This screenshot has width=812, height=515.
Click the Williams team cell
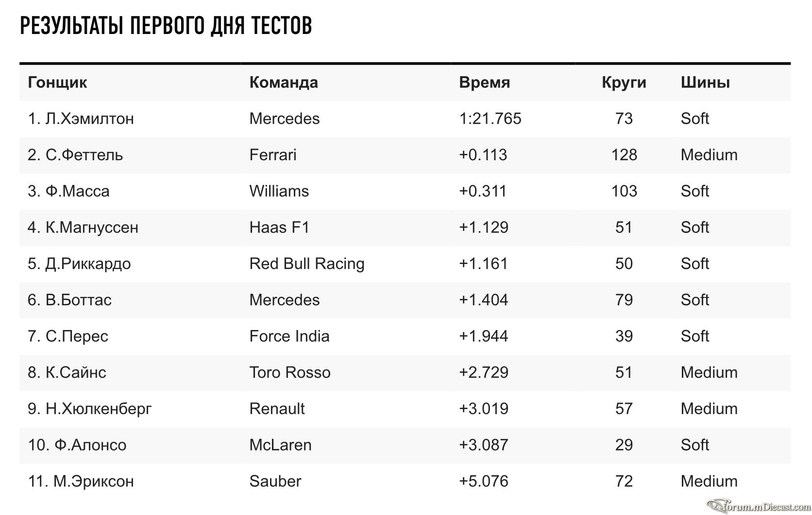coord(279,191)
